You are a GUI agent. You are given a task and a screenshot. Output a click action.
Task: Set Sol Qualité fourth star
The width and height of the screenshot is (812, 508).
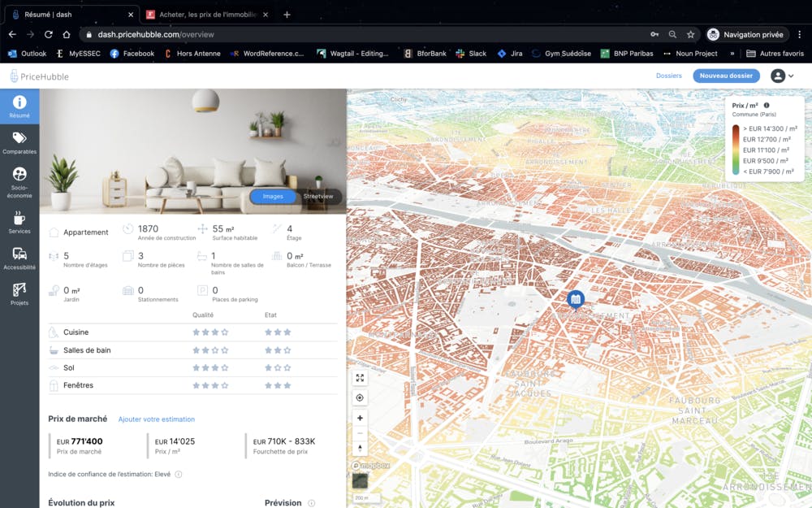click(x=225, y=368)
